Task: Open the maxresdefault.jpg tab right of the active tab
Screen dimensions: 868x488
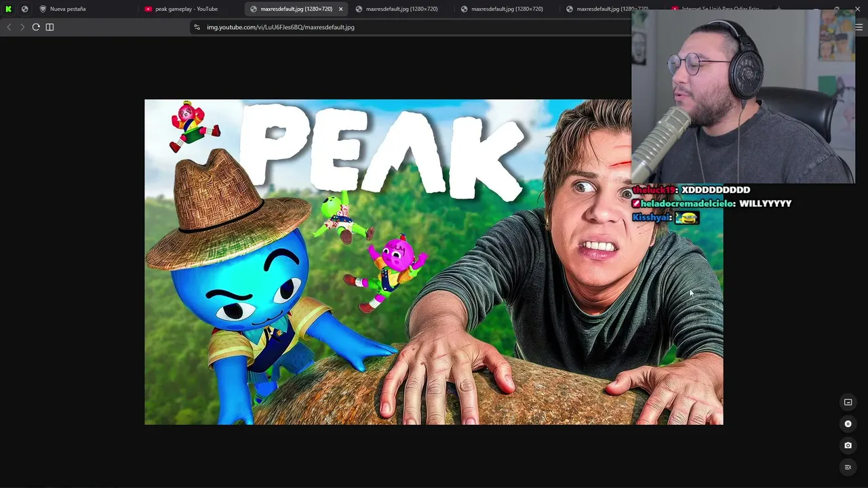Action: 401,9
